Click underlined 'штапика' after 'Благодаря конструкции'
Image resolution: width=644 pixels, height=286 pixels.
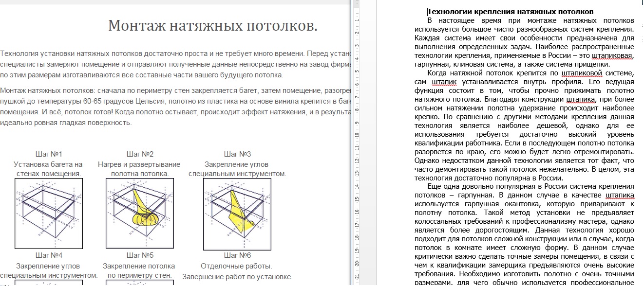581,100
